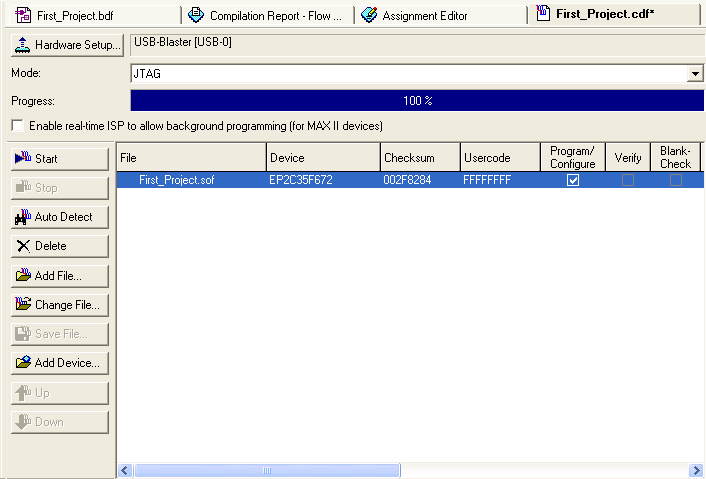The width and height of the screenshot is (706, 479).
Task: Open Hardware Setup settings
Action: click(67, 46)
